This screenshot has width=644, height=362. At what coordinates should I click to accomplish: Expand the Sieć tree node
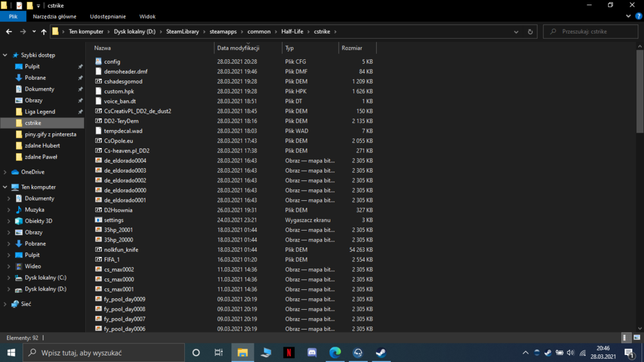5,304
